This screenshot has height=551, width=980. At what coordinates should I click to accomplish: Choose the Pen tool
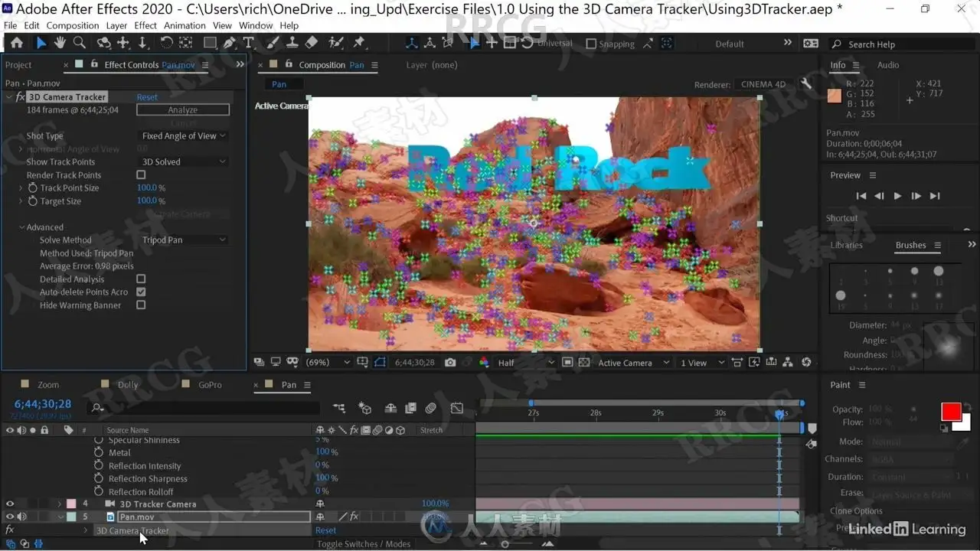(x=230, y=44)
